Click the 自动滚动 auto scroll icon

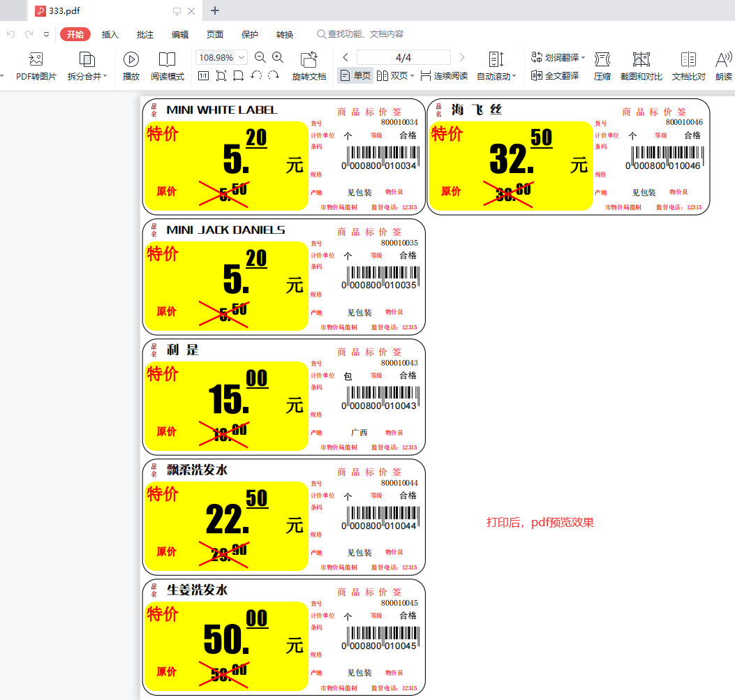coord(496,59)
